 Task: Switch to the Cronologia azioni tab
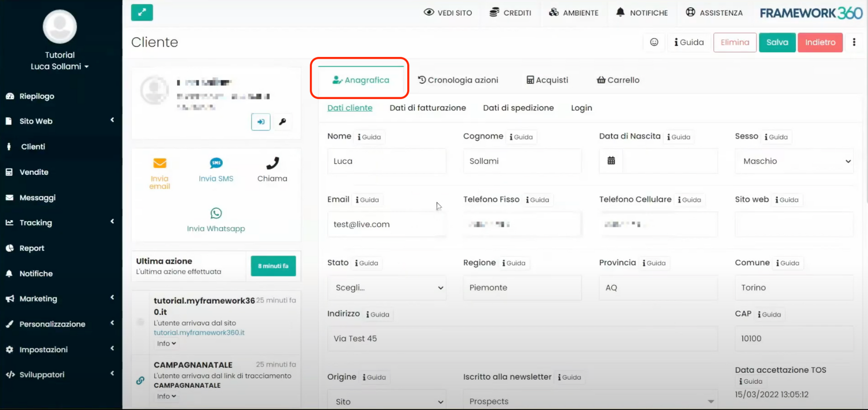(x=458, y=80)
